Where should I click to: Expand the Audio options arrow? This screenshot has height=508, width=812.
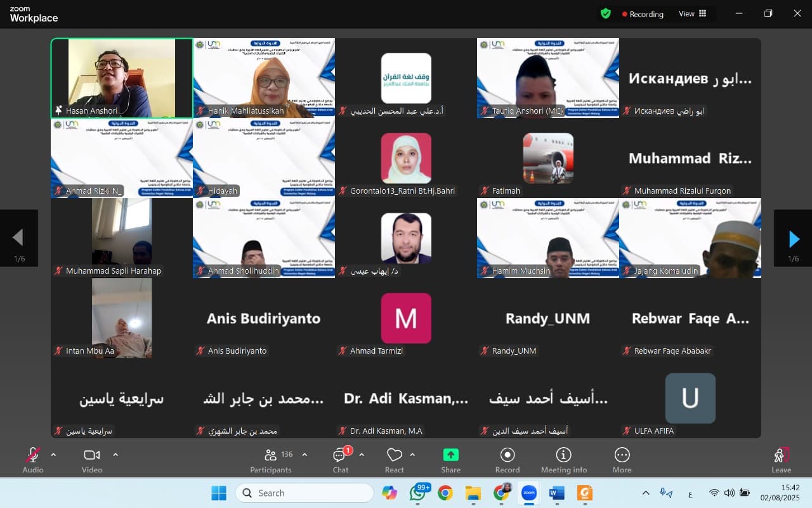click(53, 455)
